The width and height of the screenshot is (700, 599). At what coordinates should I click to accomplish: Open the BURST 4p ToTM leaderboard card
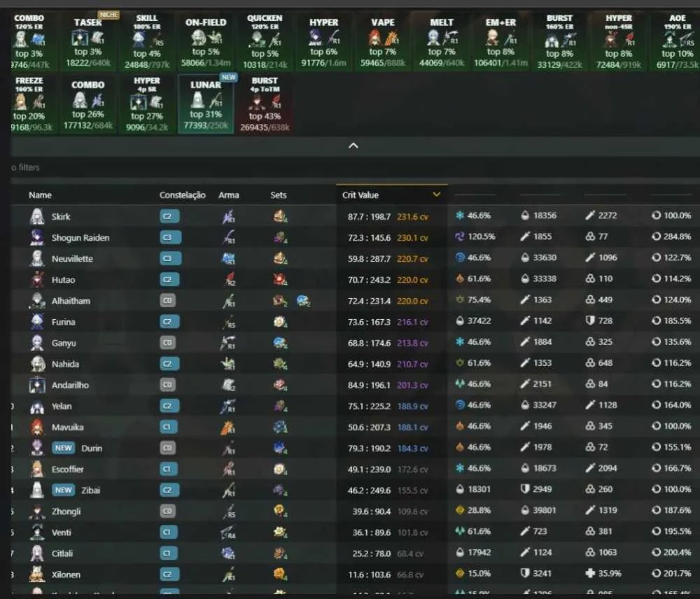pyautogui.click(x=265, y=104)
